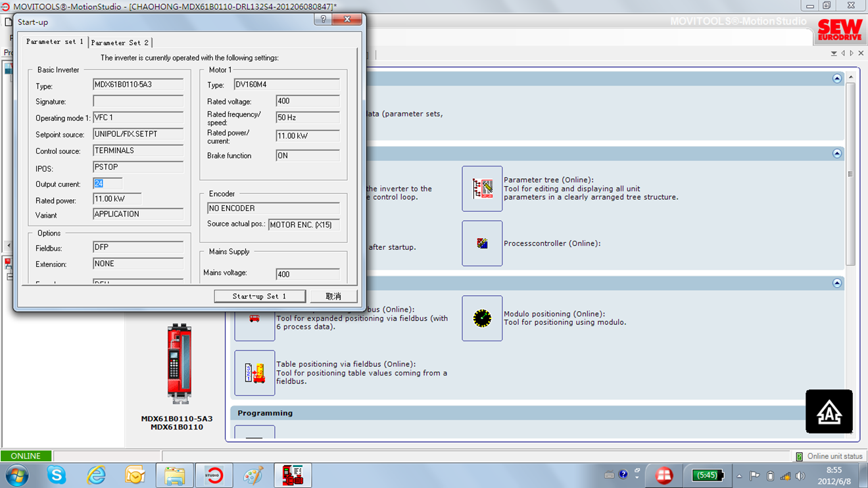Open the Parameter tree tool icon

pos(482,189)
